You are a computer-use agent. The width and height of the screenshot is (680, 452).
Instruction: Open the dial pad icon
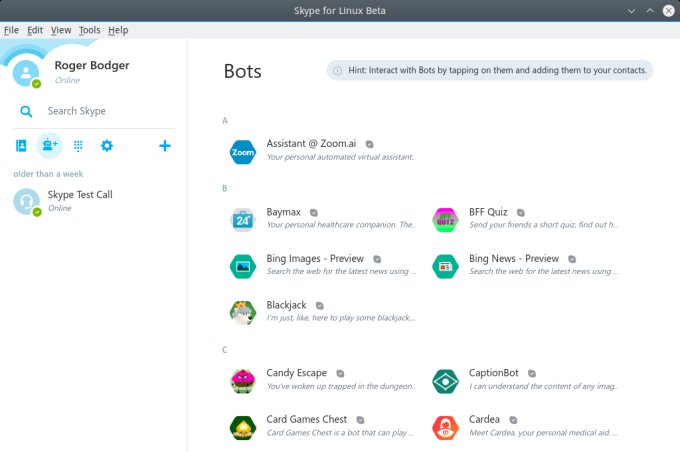(78, 146)
